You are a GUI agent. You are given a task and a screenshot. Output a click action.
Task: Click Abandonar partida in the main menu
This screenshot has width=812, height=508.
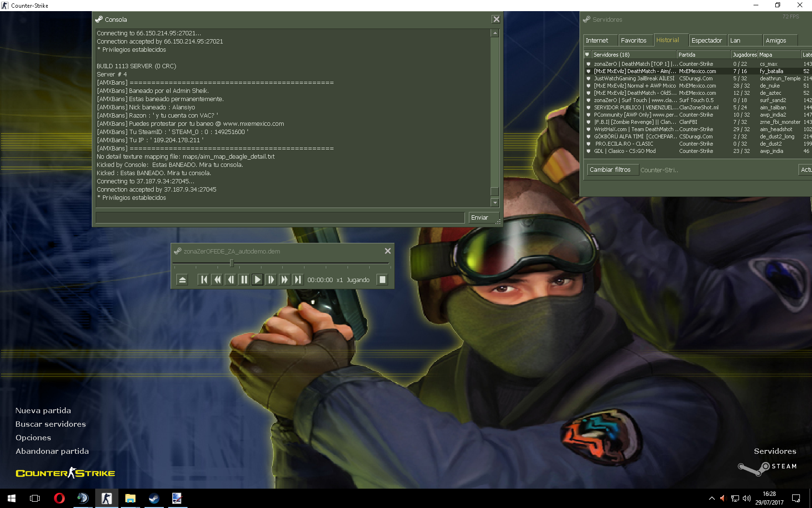[x=52, y=451]
